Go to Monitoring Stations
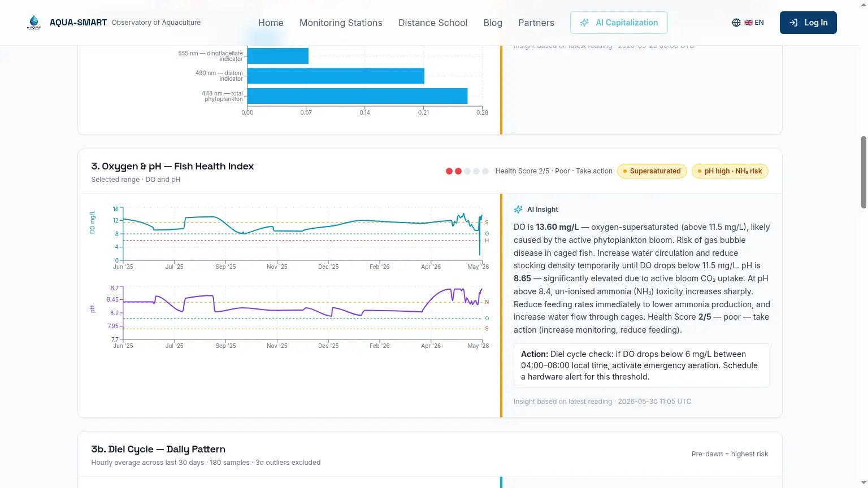Viewport: 868px width, 488px height. click(x=341, y=23)
